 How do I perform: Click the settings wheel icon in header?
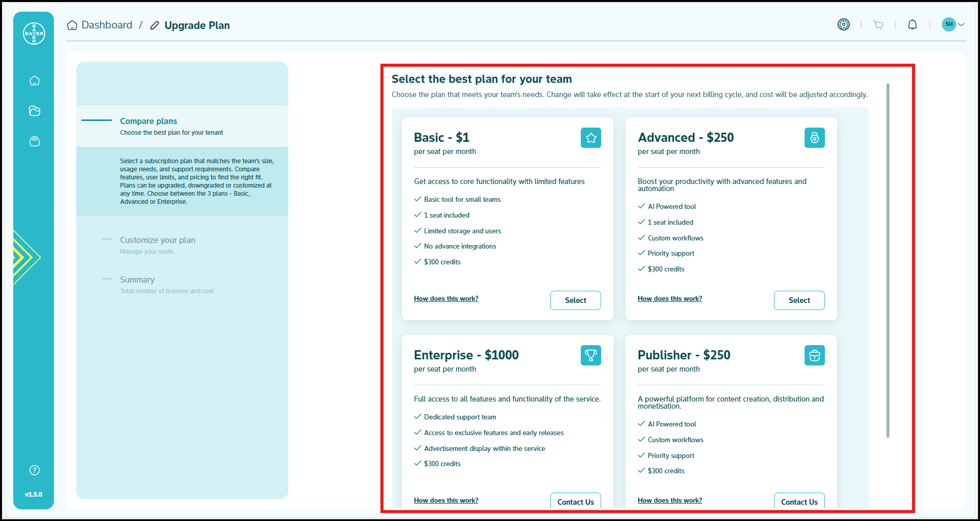(844, 24)
